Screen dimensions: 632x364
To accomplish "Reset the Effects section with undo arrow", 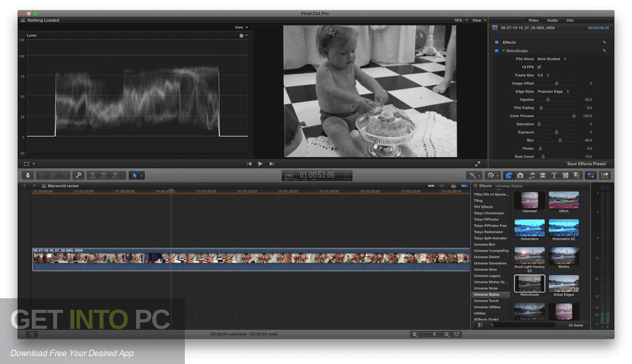I will tap(604, 43).
